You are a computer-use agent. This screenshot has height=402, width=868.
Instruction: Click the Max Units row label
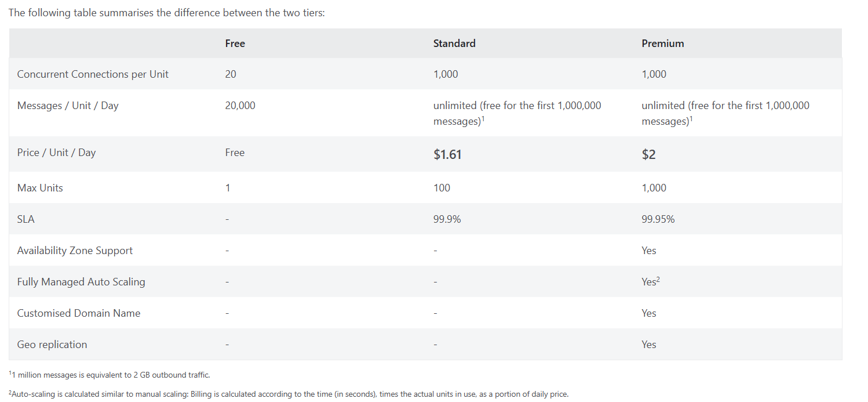(x=40, y=188)
